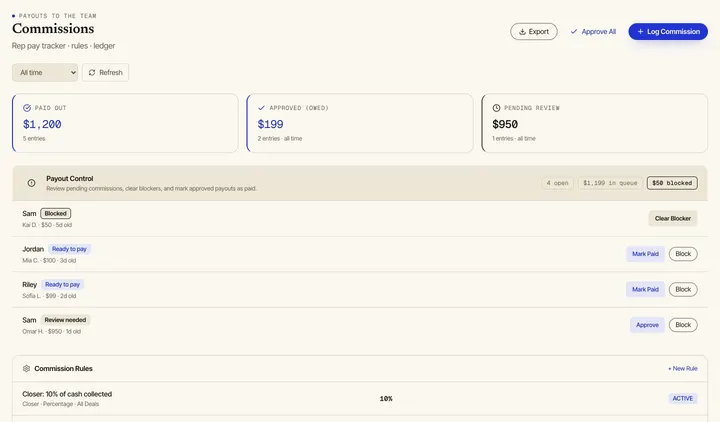Click the plus icon in Log Commission

pos(640,32)
